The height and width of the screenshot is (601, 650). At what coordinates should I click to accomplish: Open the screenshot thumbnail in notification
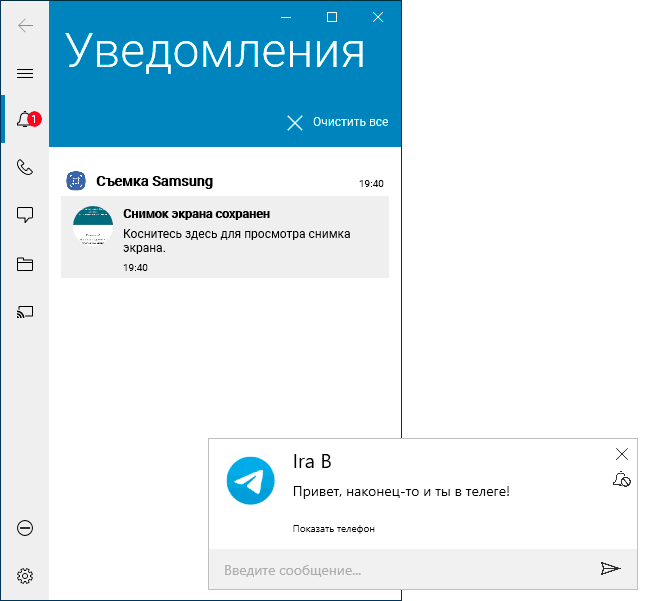pos(93,226)
